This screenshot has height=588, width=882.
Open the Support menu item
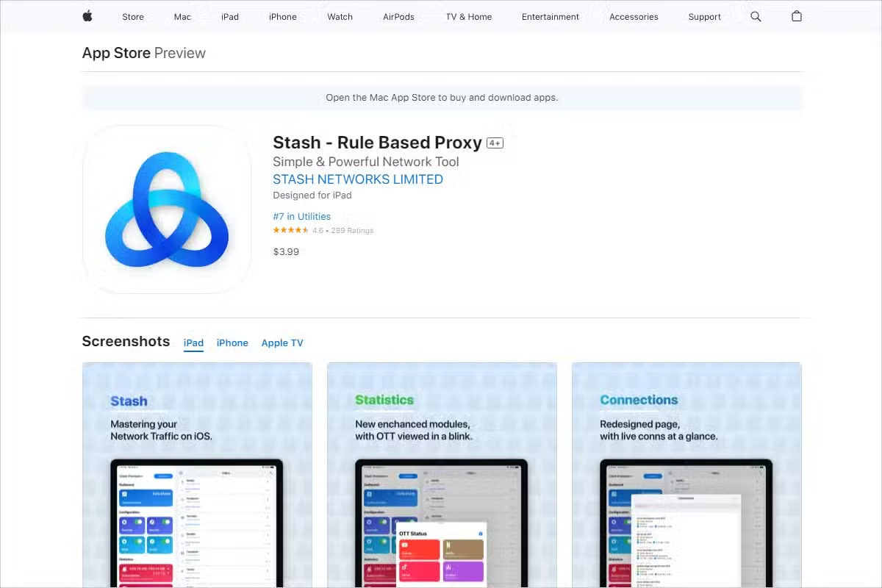pyautogui.click(x=704, y=17)
